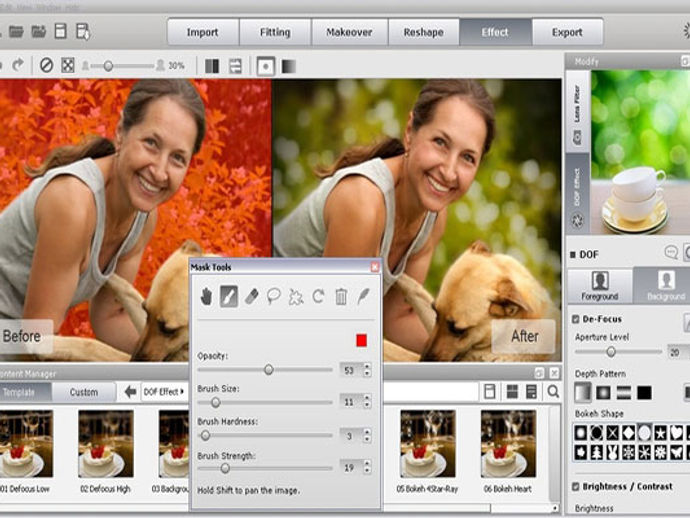Viewport: 690px width, 518px height.
Task: Switch to the Template tab in Content Manager
Action: point(26,392)
